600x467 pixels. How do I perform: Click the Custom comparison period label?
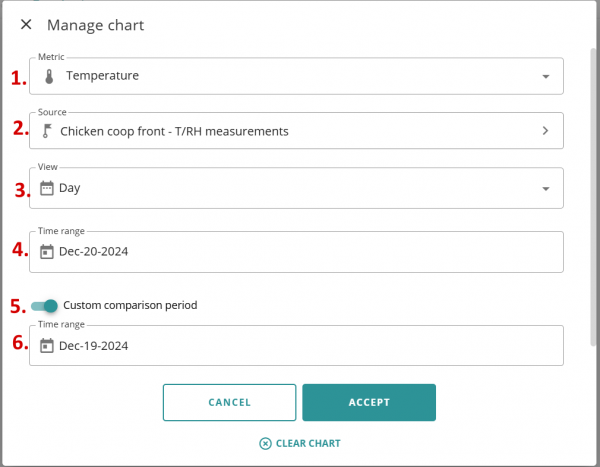(x=130, y=305)
